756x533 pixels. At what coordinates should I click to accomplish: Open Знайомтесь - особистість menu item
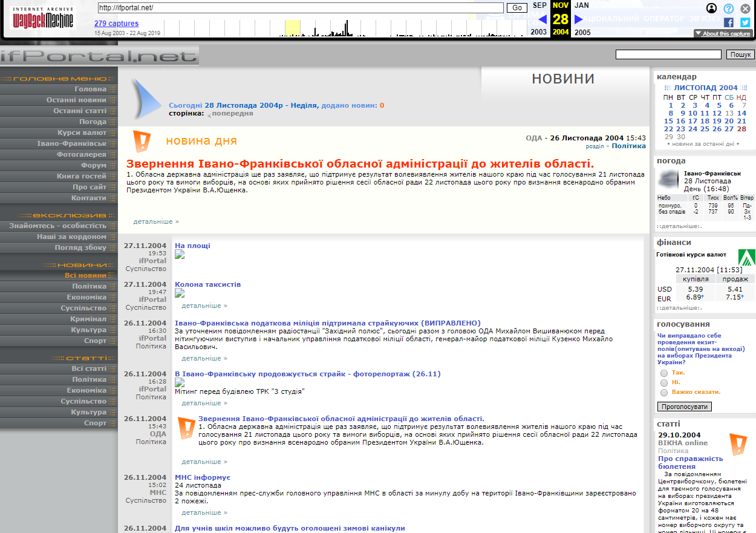click(58, 226)
